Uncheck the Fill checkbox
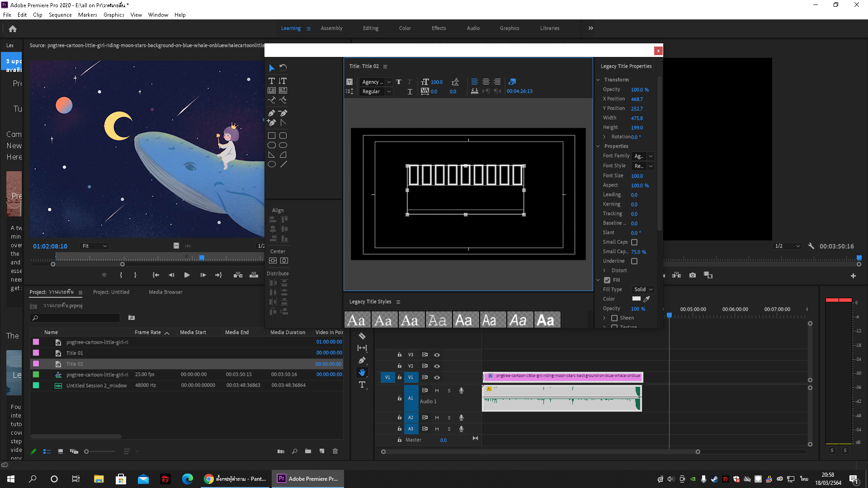 click(607, 280)
